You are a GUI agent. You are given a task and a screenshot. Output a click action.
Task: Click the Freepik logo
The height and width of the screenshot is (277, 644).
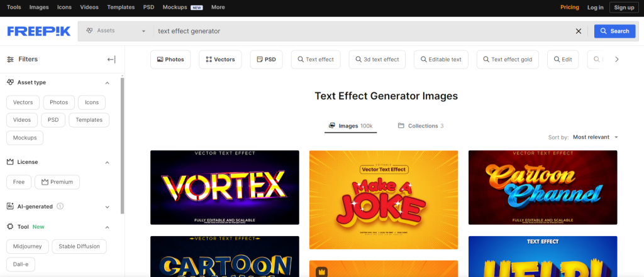click(x=39, y=31)
